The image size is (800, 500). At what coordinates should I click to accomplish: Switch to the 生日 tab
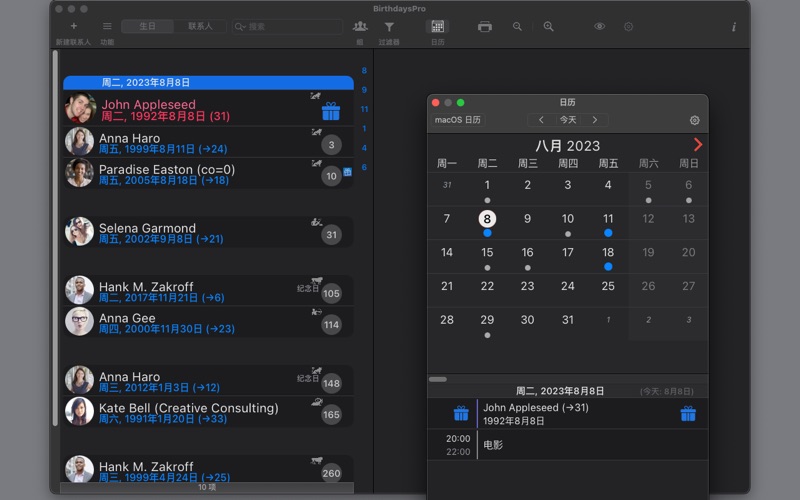click(147, 26)
